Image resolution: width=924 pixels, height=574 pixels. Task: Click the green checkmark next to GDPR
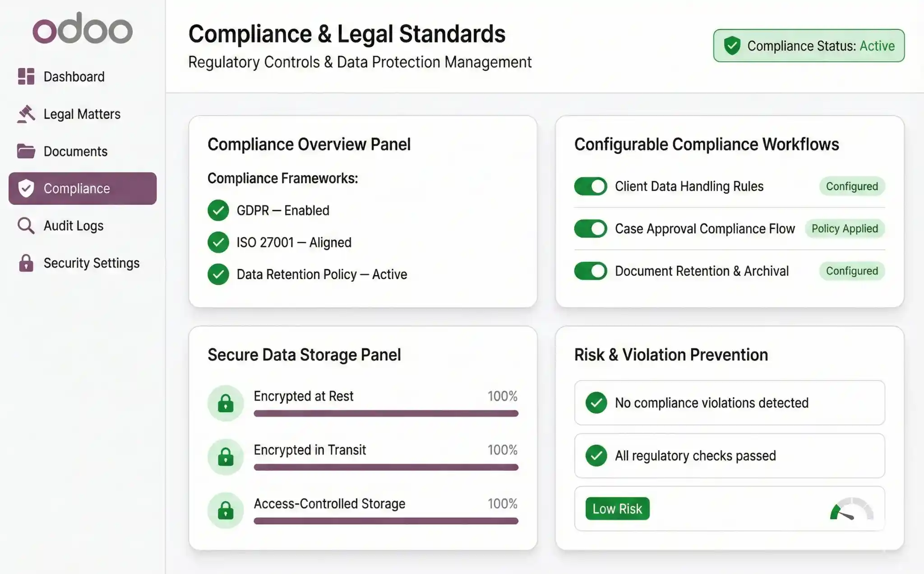coord(218,210)
